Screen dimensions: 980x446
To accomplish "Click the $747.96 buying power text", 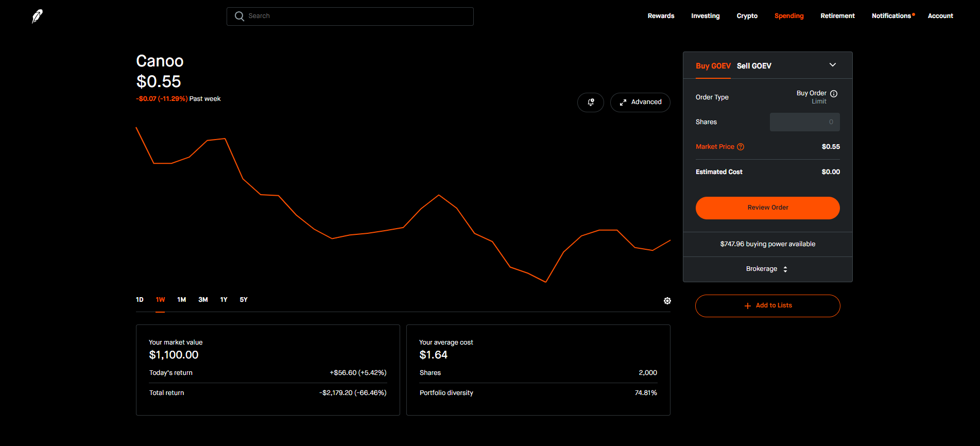I will pos(767,244).
